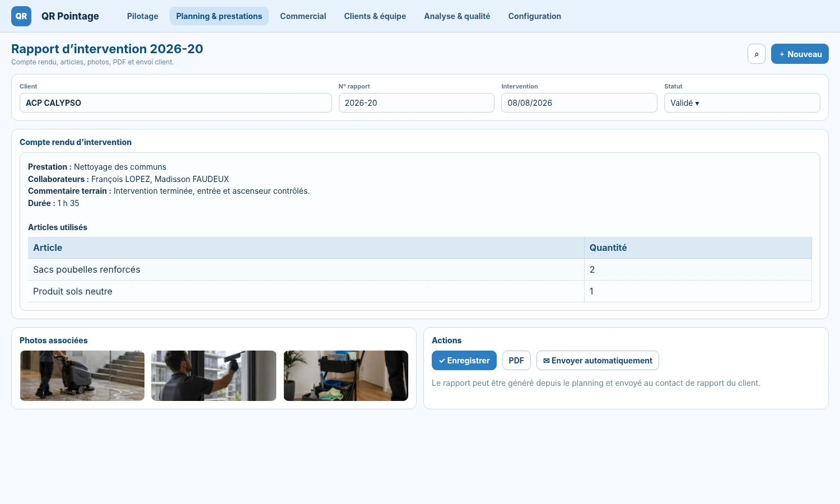Select the Planning & prestations tab
This screenshot has width=840, height=504.
(x=219, y=16)
